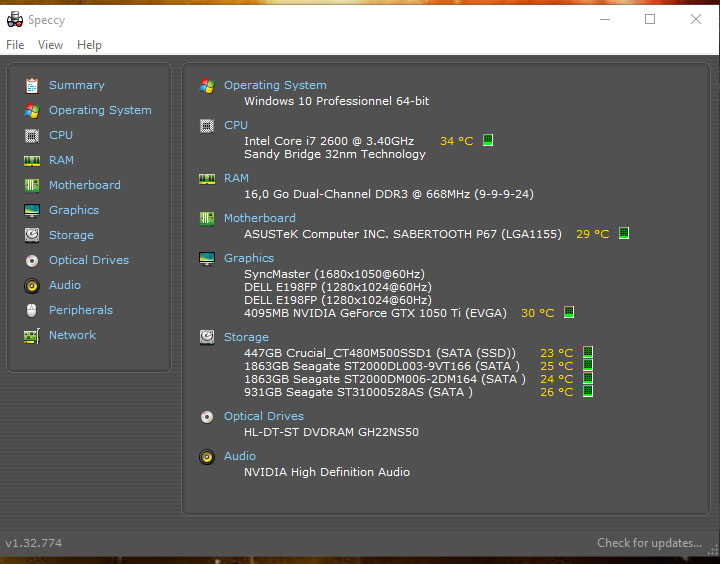Select Audio in the sidebar

tap(65, 285)
